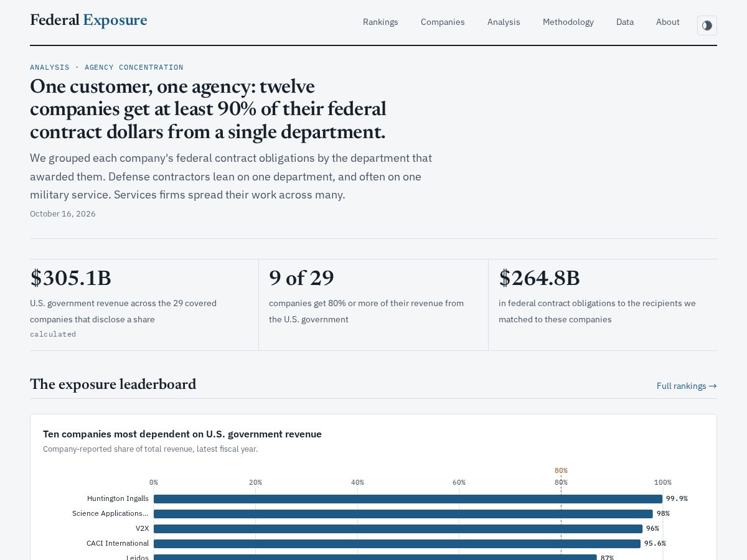Click the chart subtitle about company-reported share
This screenshot has height=560, width=747.
coord(150,449)
